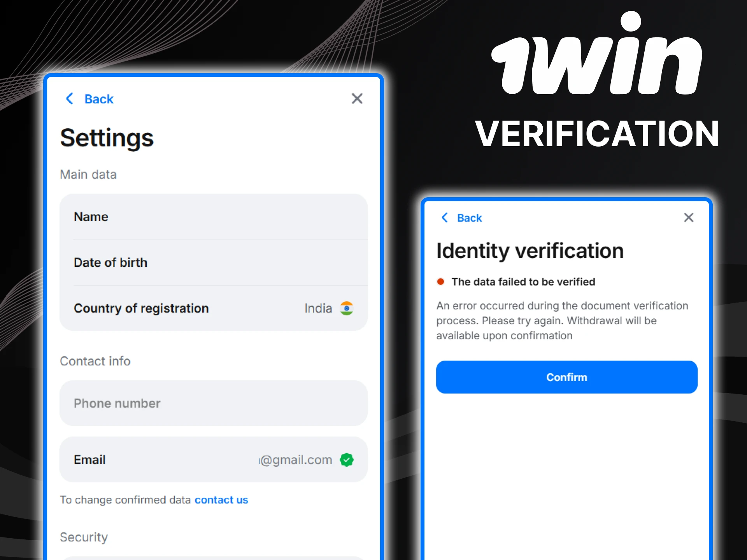Click the green verified badge next to email
The height and width of the screenshot is (560, 747).
pyautogui.click(x=347, y=460)
